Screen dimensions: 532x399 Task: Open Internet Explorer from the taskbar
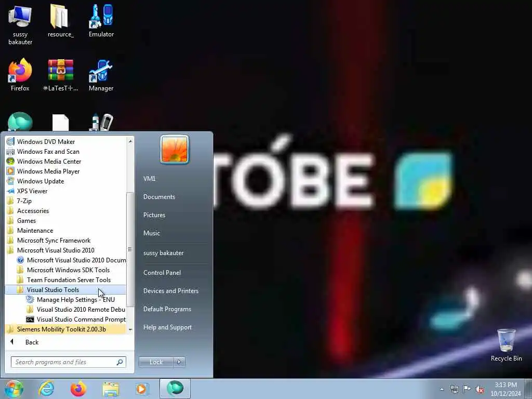[46, 389]
